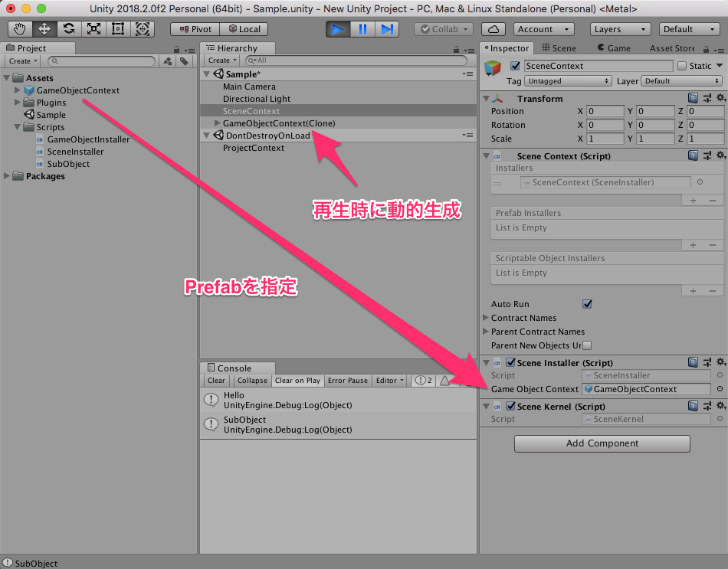Toggle Parent New Objects Under checkbox

click(587, 345)
